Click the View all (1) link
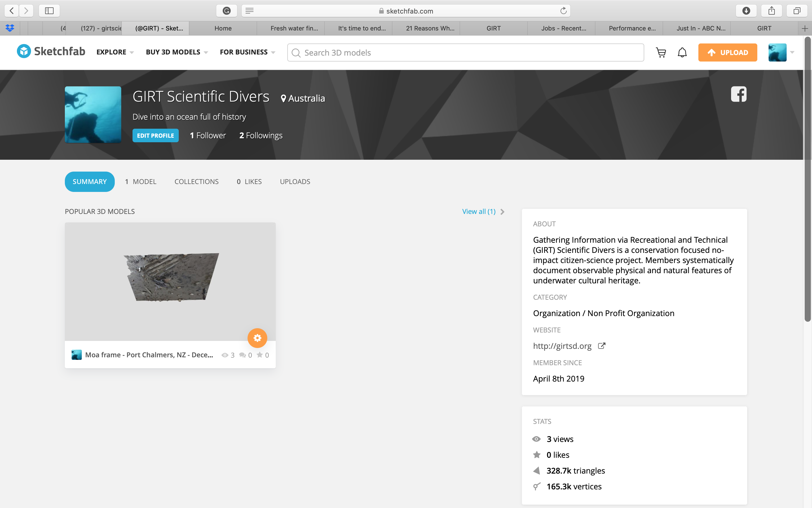This screenshot has height=508, width=812. 479,212
